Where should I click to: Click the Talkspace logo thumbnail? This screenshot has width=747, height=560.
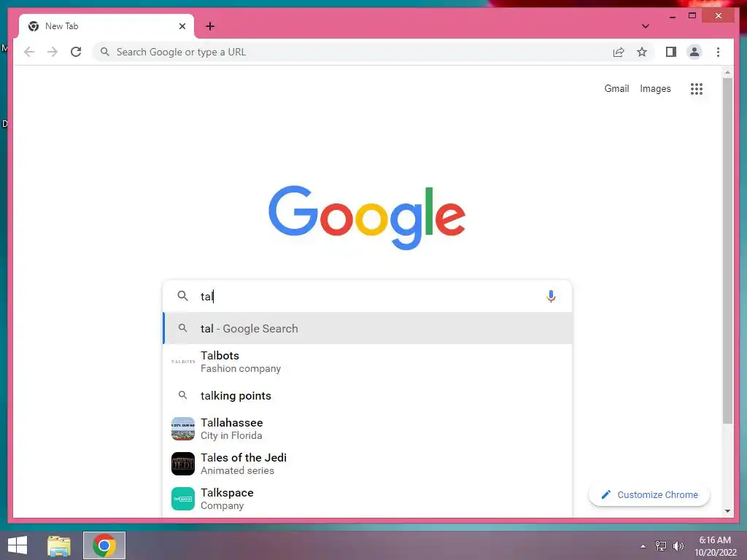183,499
